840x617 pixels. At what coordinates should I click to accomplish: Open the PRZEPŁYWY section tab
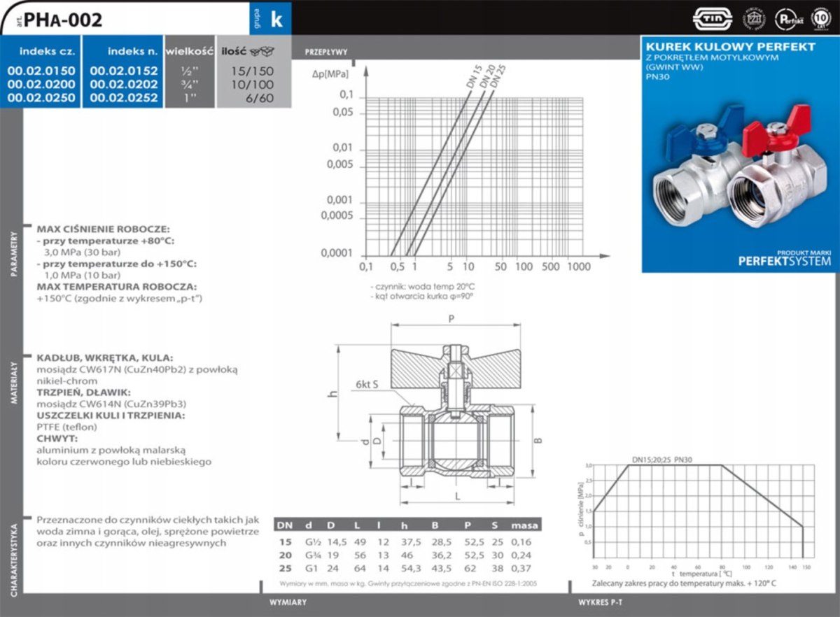point(325,52)
